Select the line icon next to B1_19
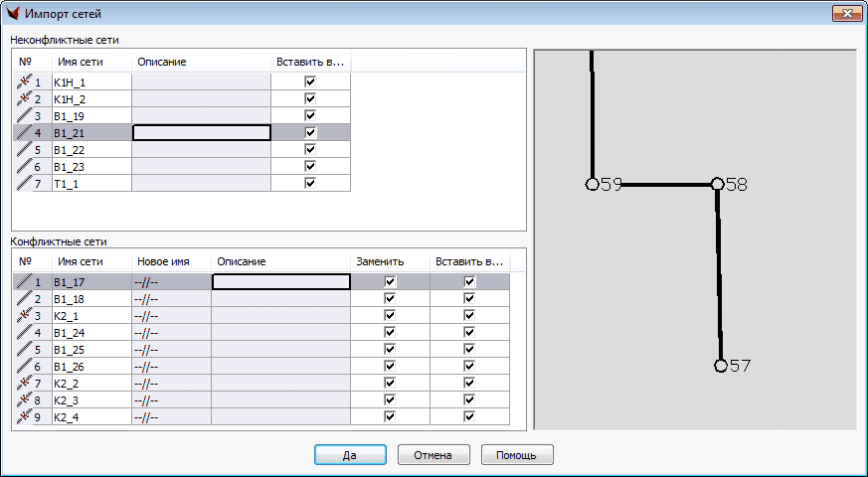Screen dimensions: 868x477 (23, 116)
